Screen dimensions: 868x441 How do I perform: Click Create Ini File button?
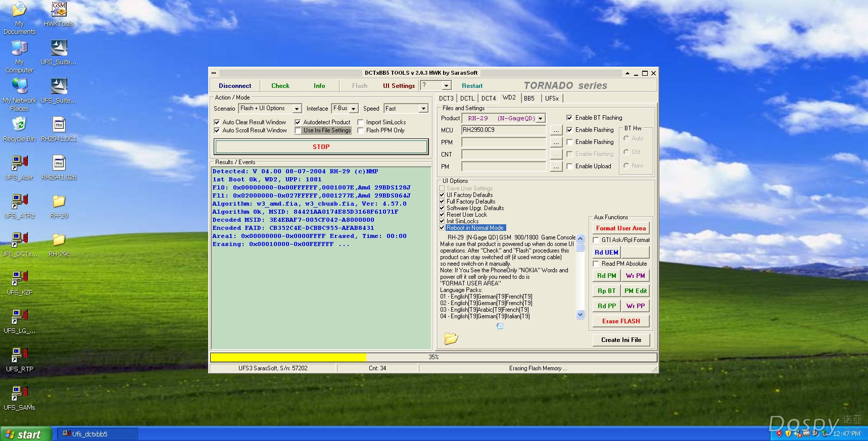621,340
